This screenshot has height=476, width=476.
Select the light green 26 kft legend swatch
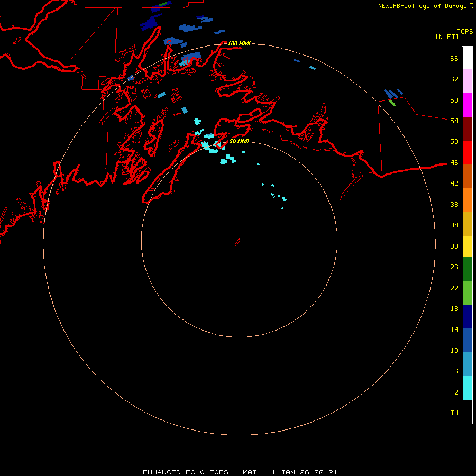point(467,293)
